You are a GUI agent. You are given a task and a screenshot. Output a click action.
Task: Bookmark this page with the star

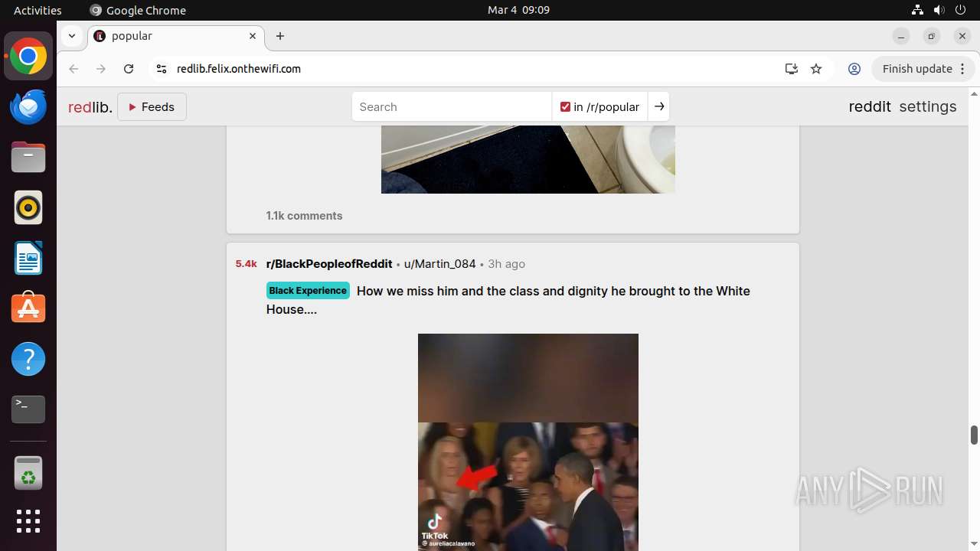(x=816, y=69)
